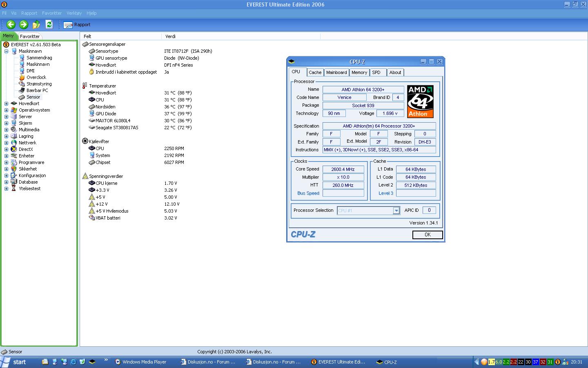Screen dimensions: 588x368
Task: Click the EVEREST v2.61.503 Beta root node
Action: point(36,45)
